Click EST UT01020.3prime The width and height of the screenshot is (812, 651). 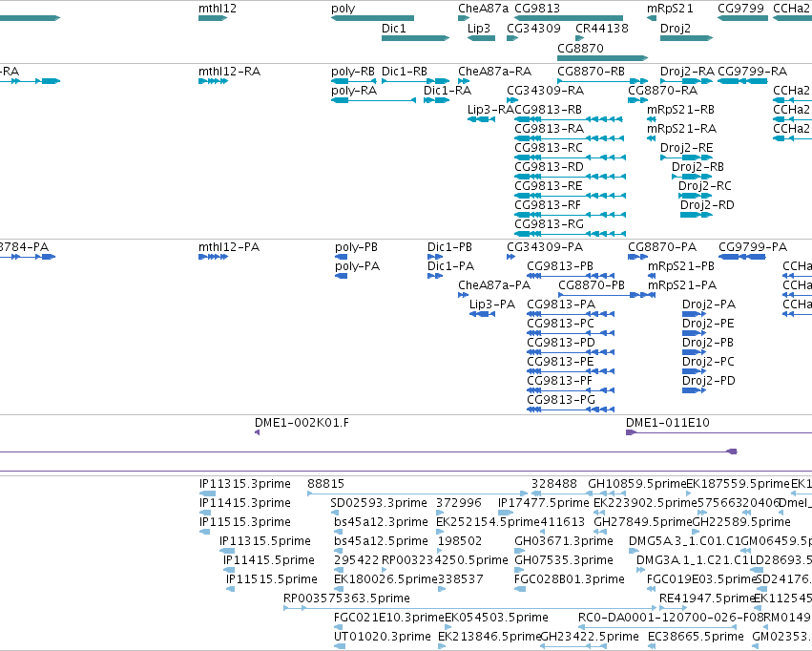pyautogui.click(x=383, y=637)
